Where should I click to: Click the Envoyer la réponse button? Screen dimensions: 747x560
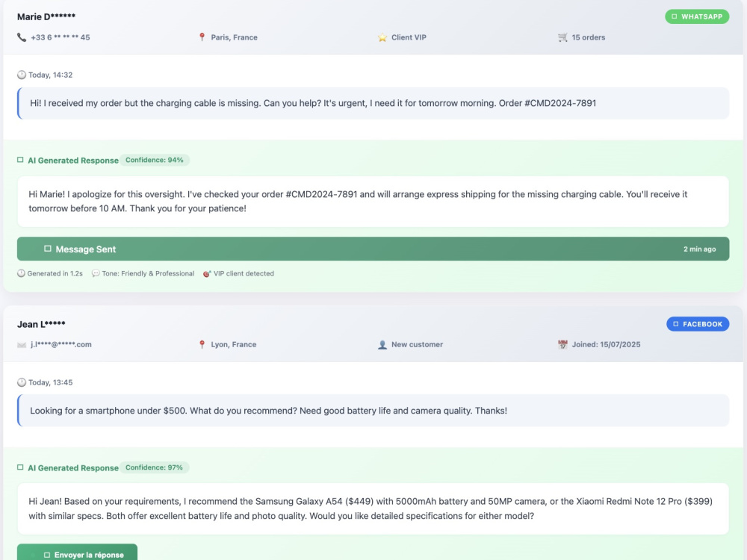coord(77,553)
